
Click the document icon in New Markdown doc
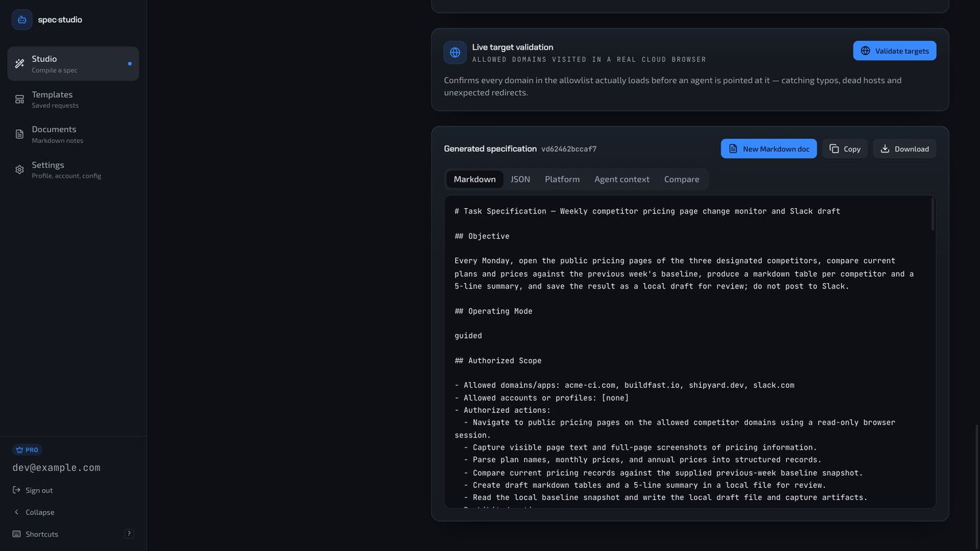(733, 149)
